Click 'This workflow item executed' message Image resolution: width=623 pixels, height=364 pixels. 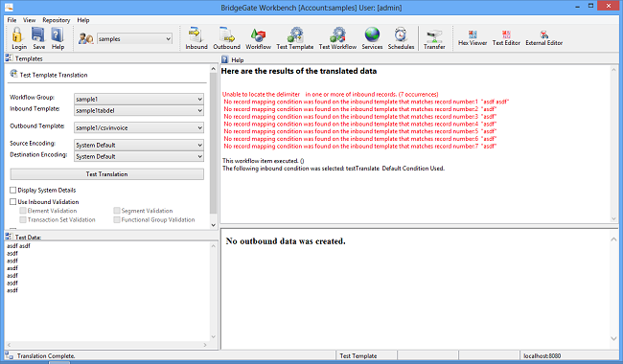click(x=263, y=161)
